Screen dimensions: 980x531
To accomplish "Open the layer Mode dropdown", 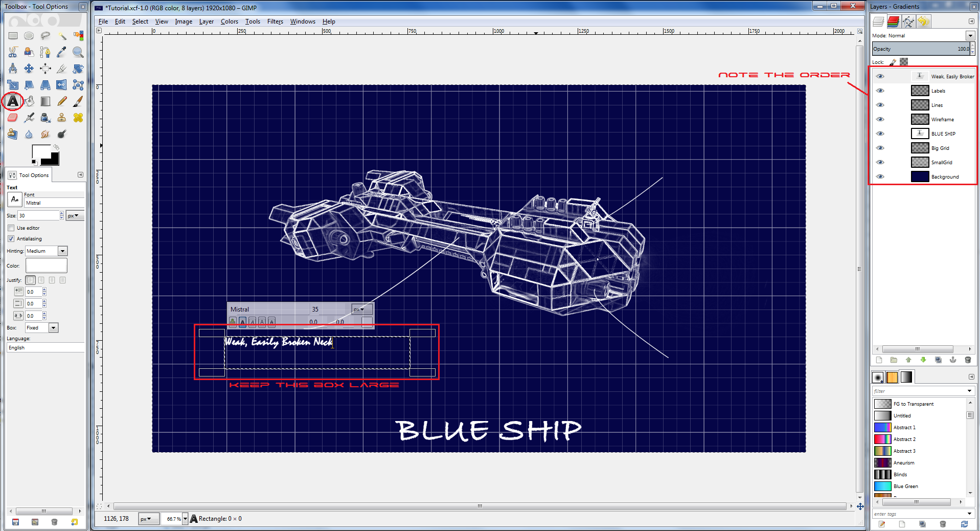I will (970, 36).
